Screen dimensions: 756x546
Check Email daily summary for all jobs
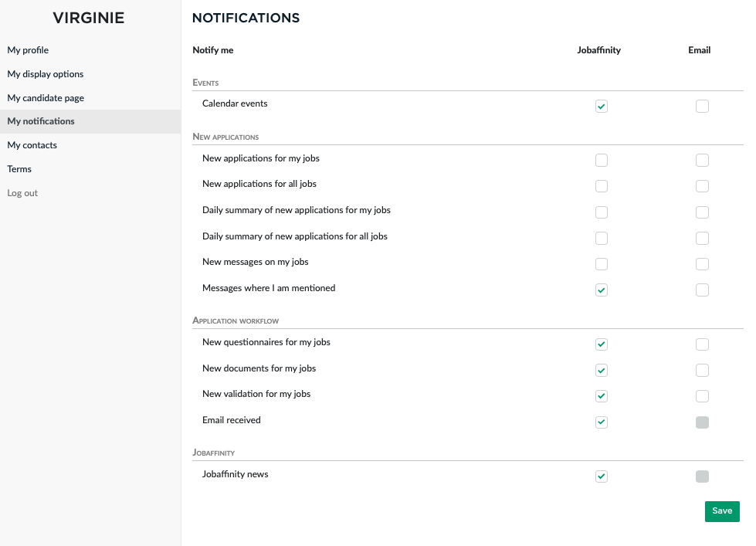coord(702,238)
